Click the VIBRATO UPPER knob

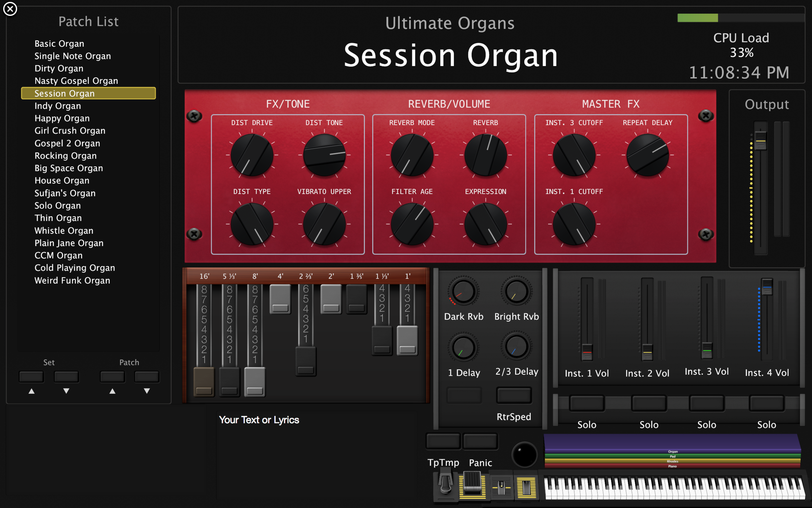(324, 224)
